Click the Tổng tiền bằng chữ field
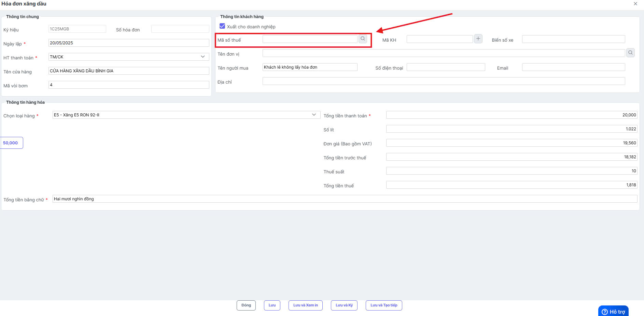 (345, 199)
